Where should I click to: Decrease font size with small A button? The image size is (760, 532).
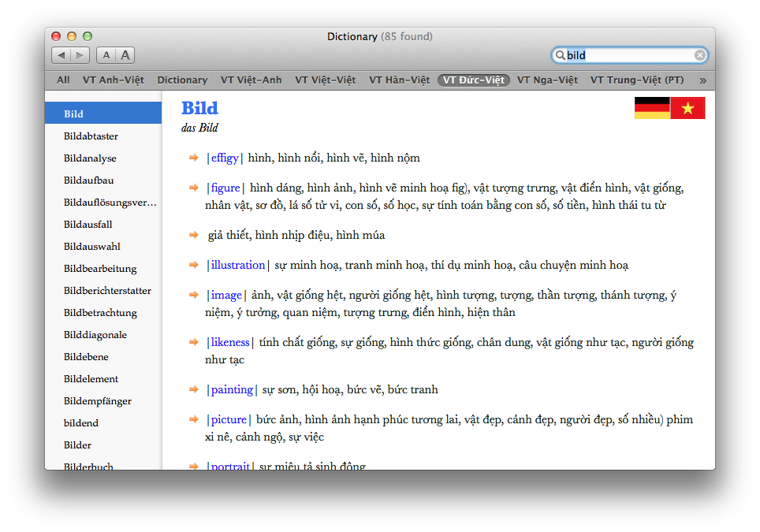[x=106, y=55]
